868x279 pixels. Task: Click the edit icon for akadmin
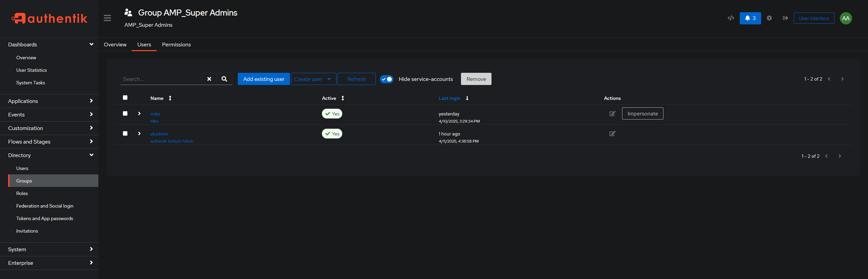tap(612, 134)
